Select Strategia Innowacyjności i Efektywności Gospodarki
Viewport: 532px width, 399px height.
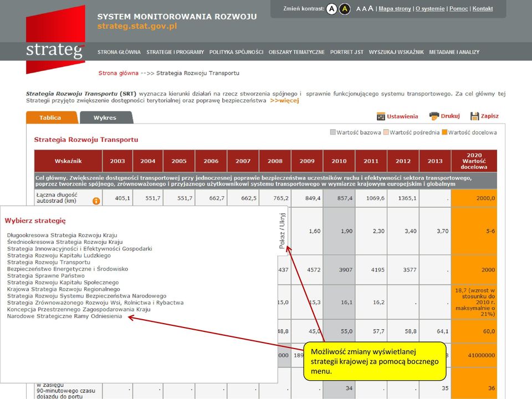tap(79, 249)
